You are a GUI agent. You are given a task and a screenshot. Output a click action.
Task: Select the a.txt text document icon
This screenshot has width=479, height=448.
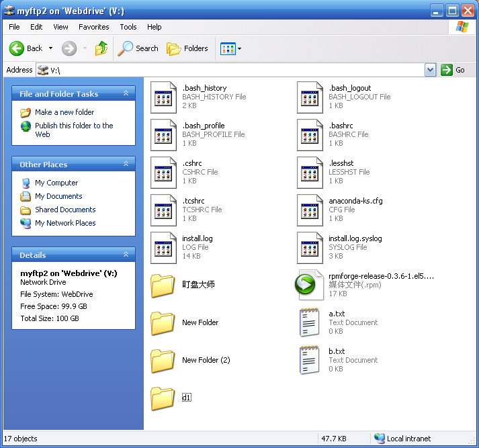[309, 322]
